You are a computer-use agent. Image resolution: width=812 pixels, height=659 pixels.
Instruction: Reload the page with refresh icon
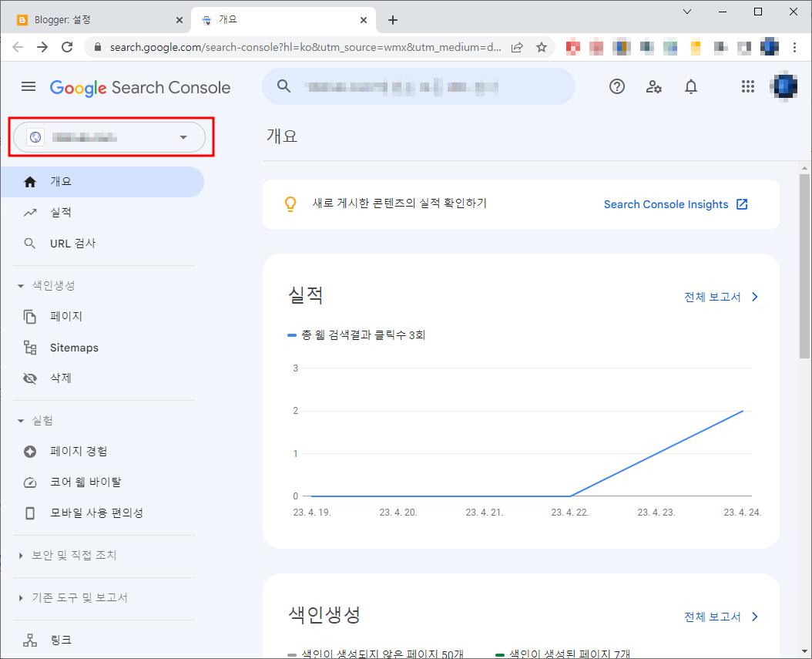[67, 47]
